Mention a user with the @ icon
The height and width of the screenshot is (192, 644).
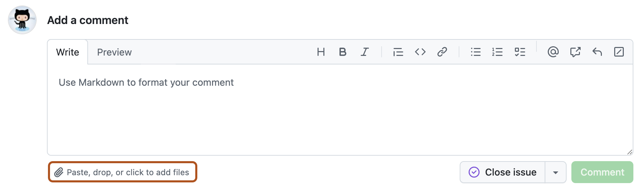coord(553,52)
